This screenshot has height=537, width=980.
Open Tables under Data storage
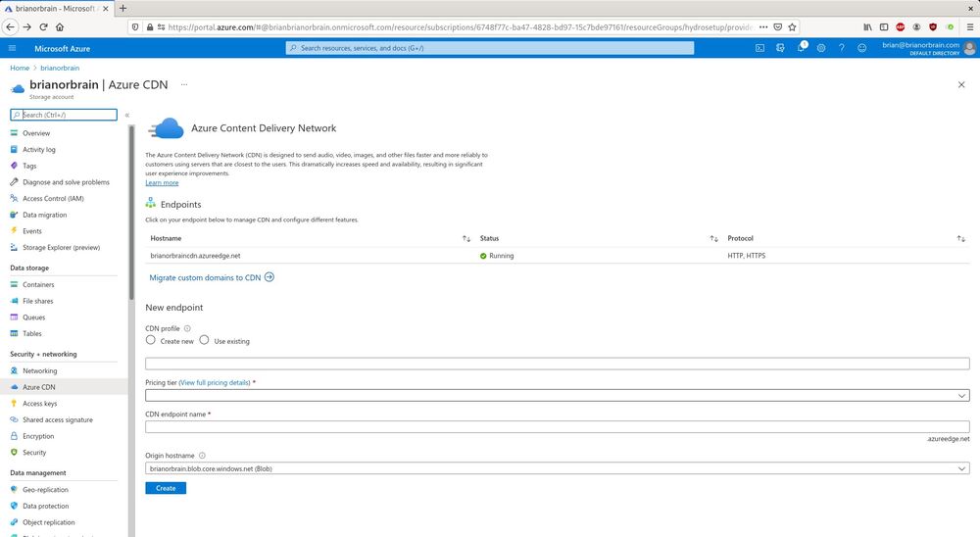click(x=32, y=333)
